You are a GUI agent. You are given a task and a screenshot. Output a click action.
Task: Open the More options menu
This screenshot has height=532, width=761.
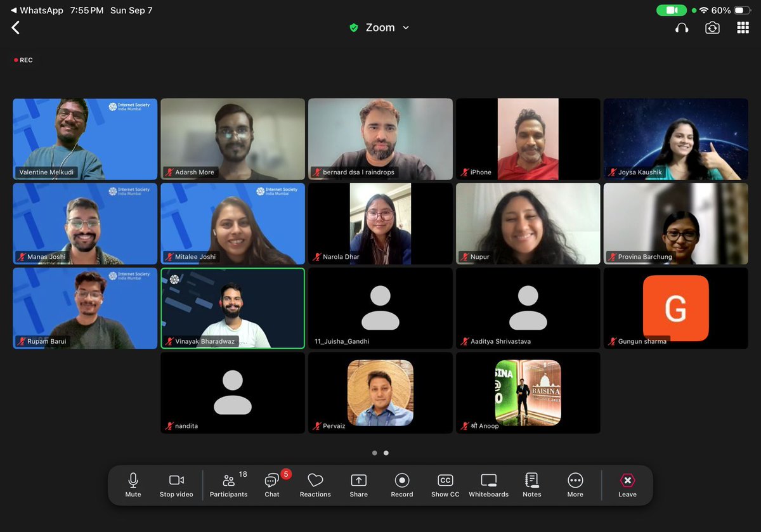575,486
